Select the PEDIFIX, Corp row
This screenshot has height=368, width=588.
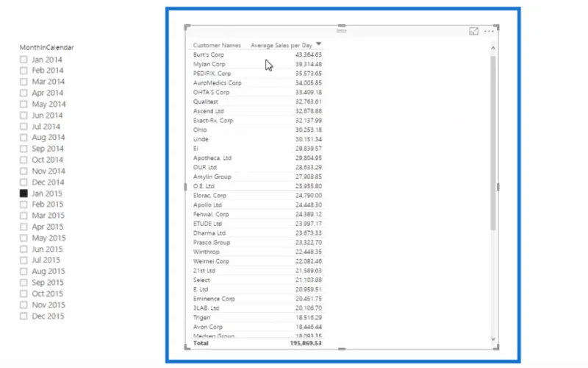(x=257, y=73)
